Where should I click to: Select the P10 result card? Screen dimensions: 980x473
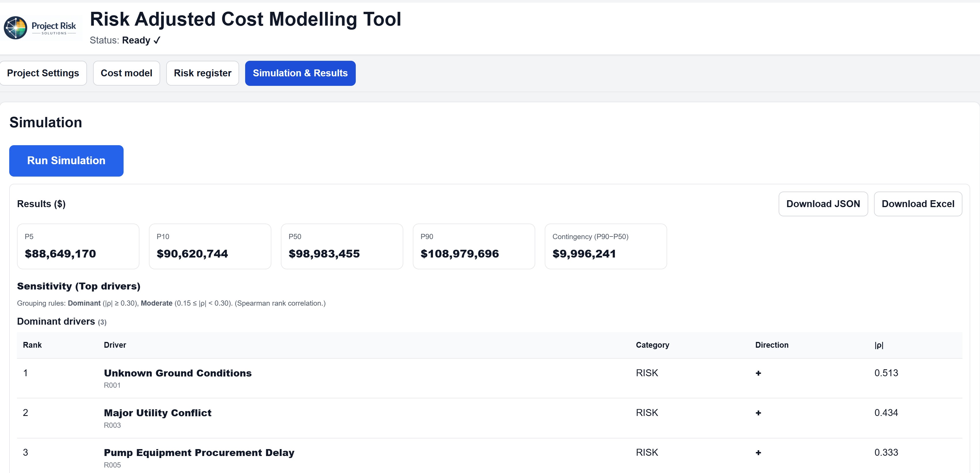point(210,246)
